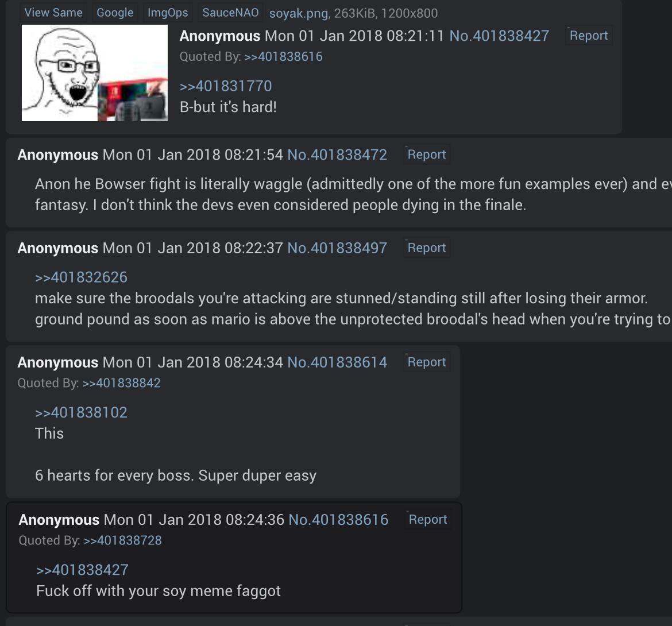672x626 pixels.
Task: Report post No.401838497
Action: [x=426, y=248]
